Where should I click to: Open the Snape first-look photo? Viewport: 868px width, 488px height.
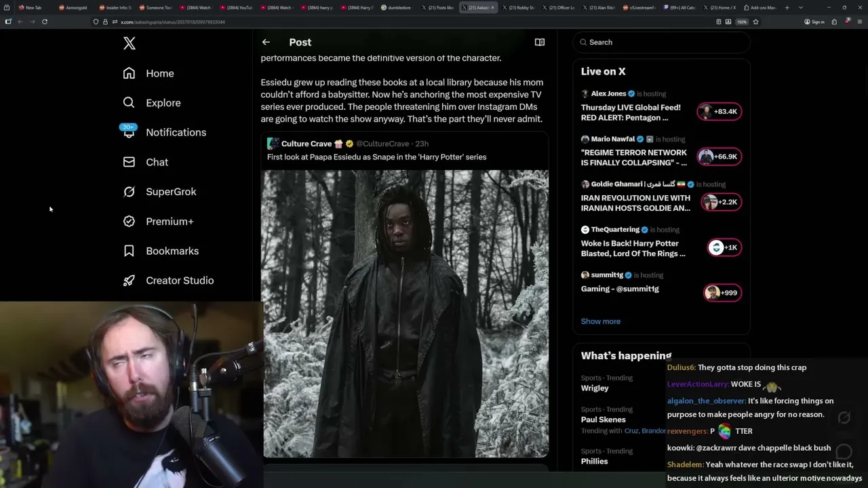click(406, 314)
